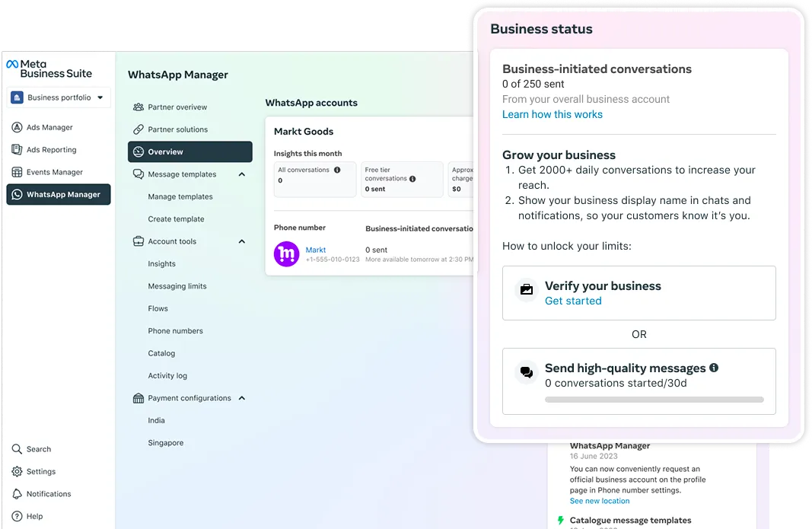The height and width of the screenshot is (529, 812).
Task: Click the See new location link
Action: tap(600, 501)
